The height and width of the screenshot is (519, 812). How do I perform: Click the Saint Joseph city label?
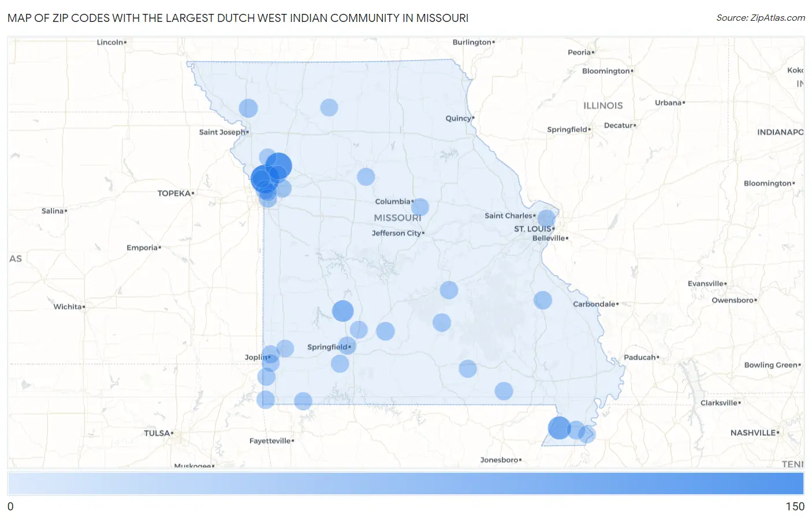tap(222, 132)
